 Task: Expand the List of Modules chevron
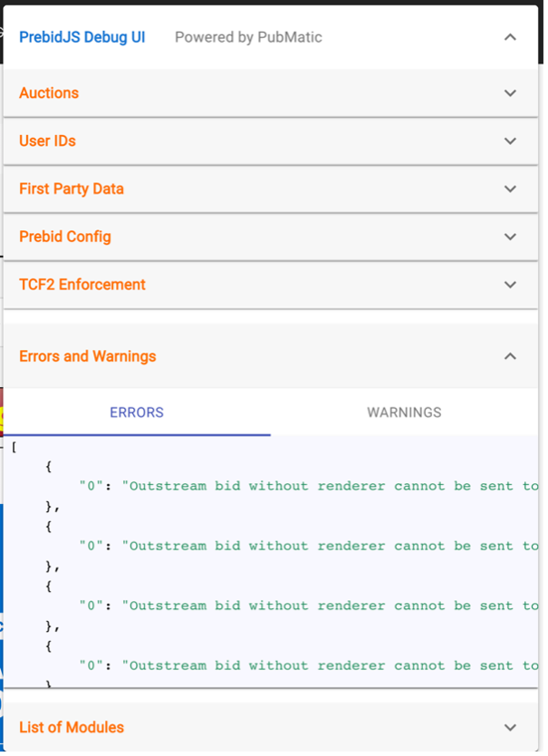click(x=510, y=727)
